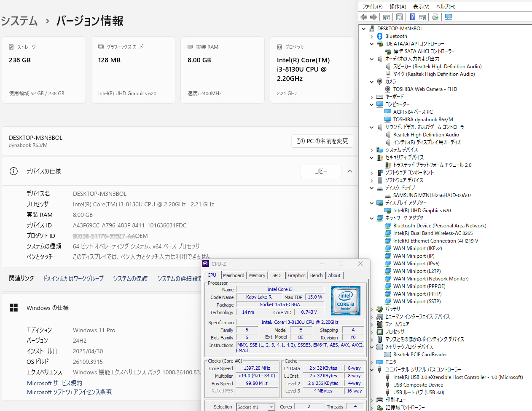The image size is (532, 411).
Task: Click the Intel UHD Graphics 620 adapter icon
Action: [388, 211]
